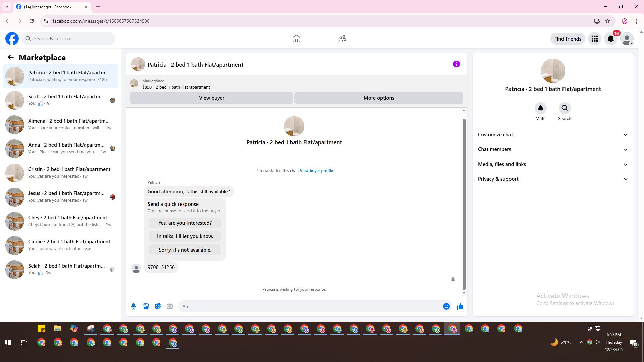Open the Chrome tab search dropdown
644x362 pixels.
coord(7,7)
